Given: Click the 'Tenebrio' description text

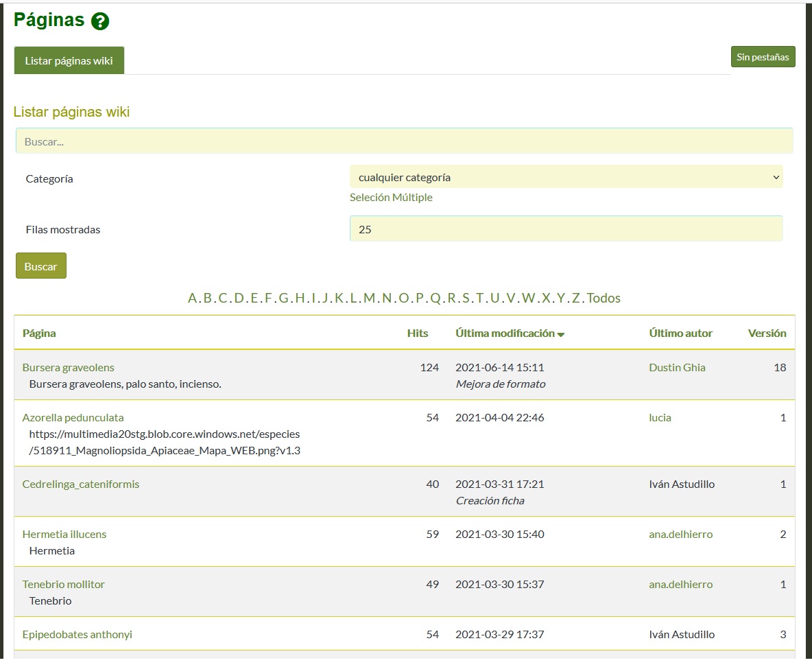Looking at the screenshot, I should (50, 601).
